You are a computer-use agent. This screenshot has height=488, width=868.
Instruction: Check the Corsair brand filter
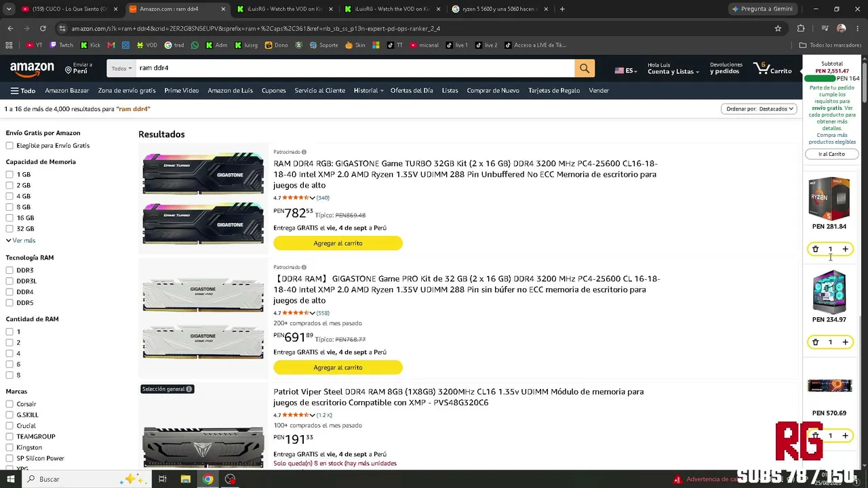tap(9, 404)
